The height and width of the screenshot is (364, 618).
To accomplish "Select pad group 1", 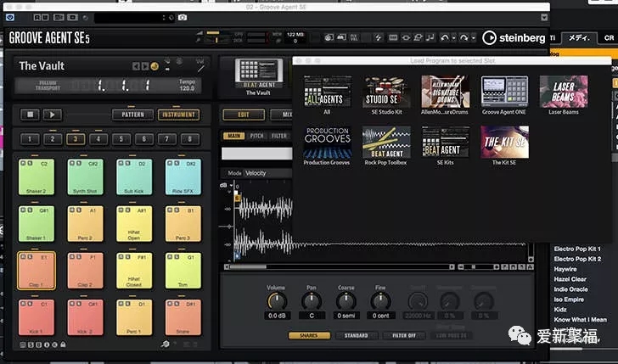I will tap(30, 138).
